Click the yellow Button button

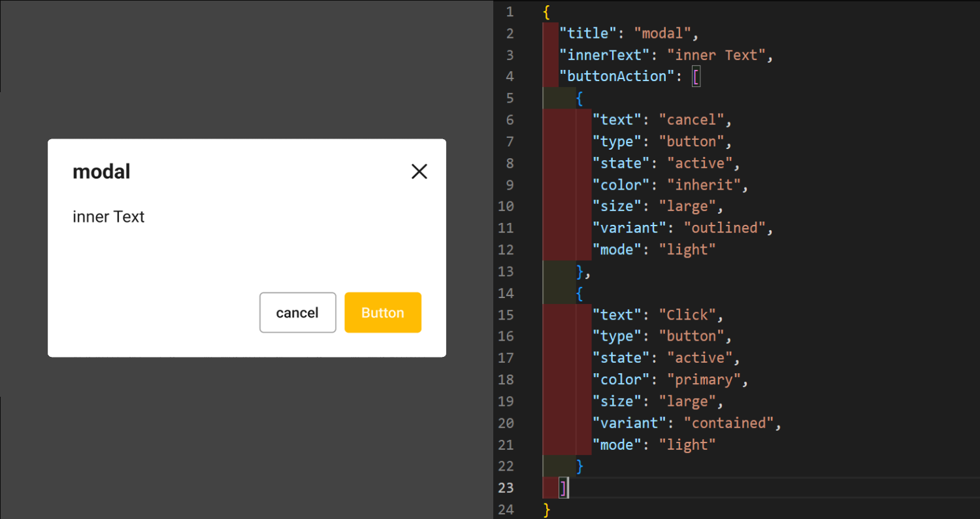coord(383,312)
